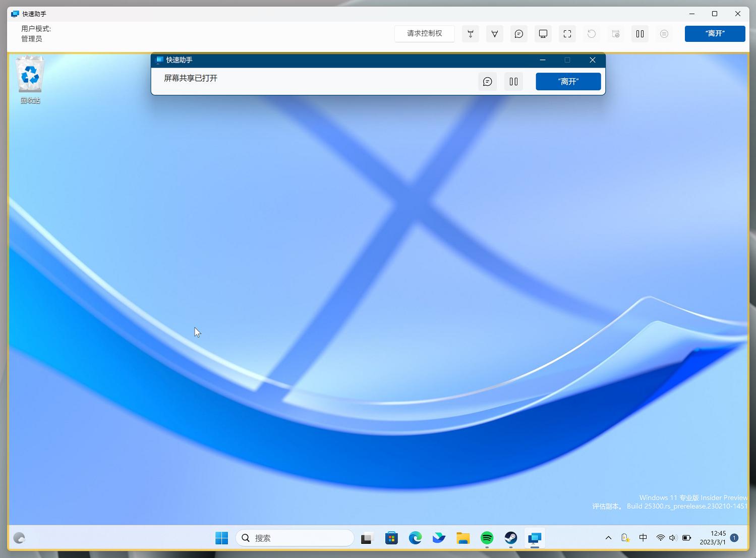Click the battery status tray icon
756x558 pixels.
[x=686, y=538]
